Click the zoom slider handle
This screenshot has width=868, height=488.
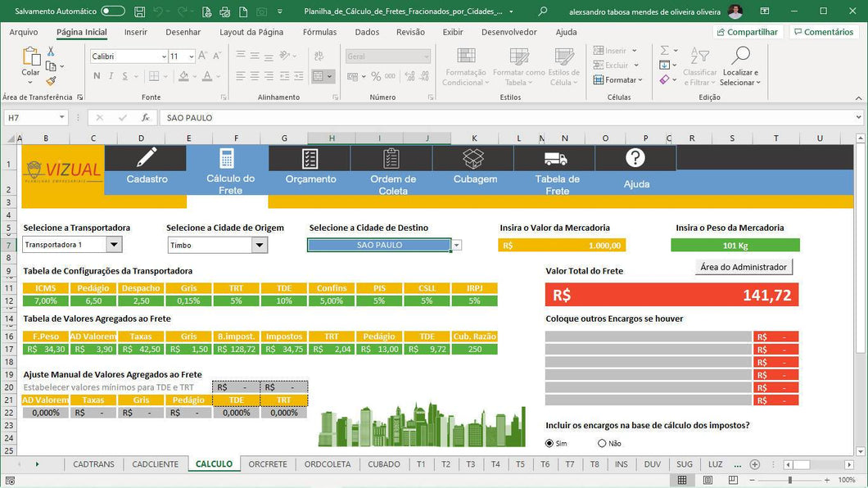(790, 480)
